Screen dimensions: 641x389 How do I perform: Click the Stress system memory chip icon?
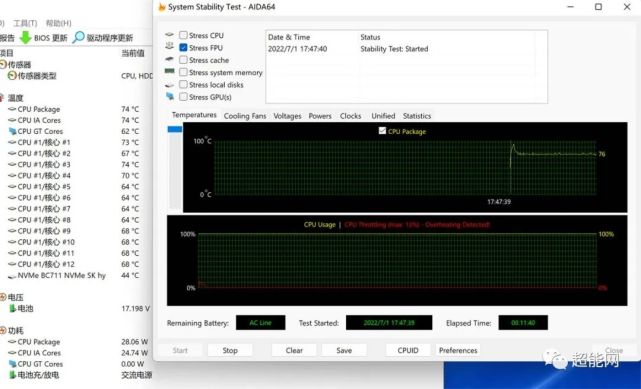[170, 72]
